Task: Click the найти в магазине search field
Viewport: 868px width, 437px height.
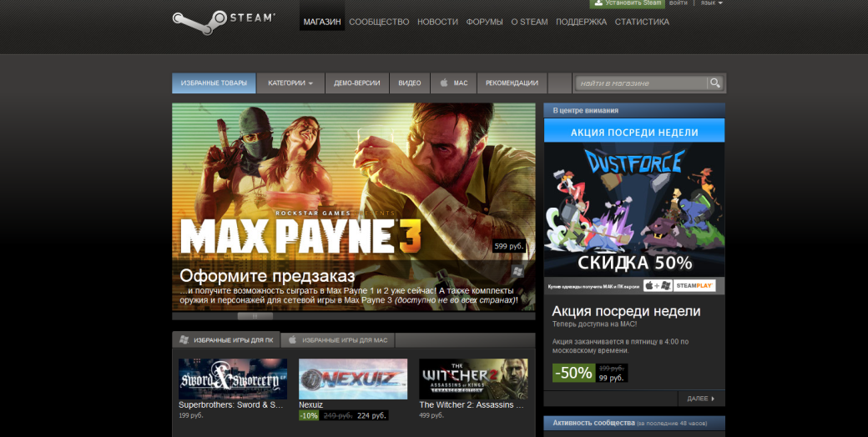Action: pyautogui.click(x=642, y=83)
